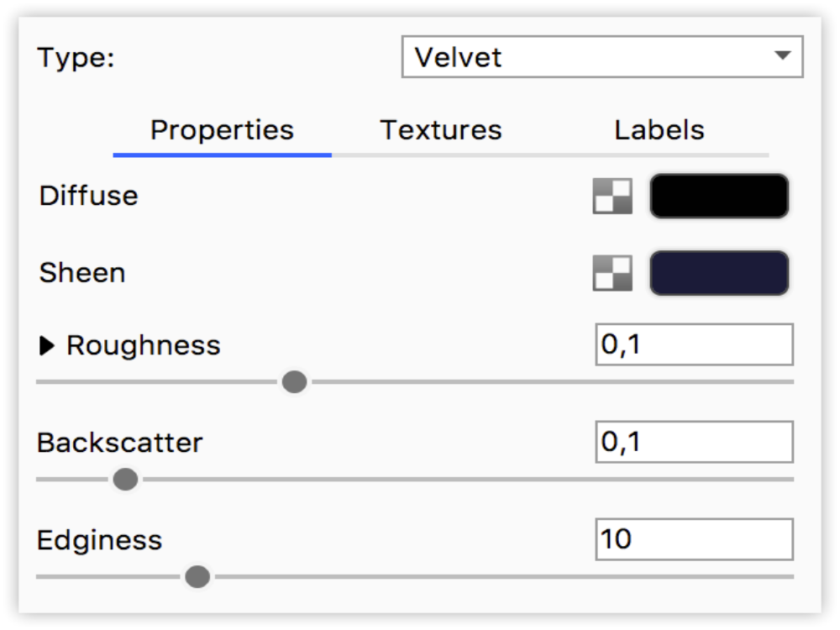
Task: Expand the Roughness disclosure triangle
Action: coord(47,345)
